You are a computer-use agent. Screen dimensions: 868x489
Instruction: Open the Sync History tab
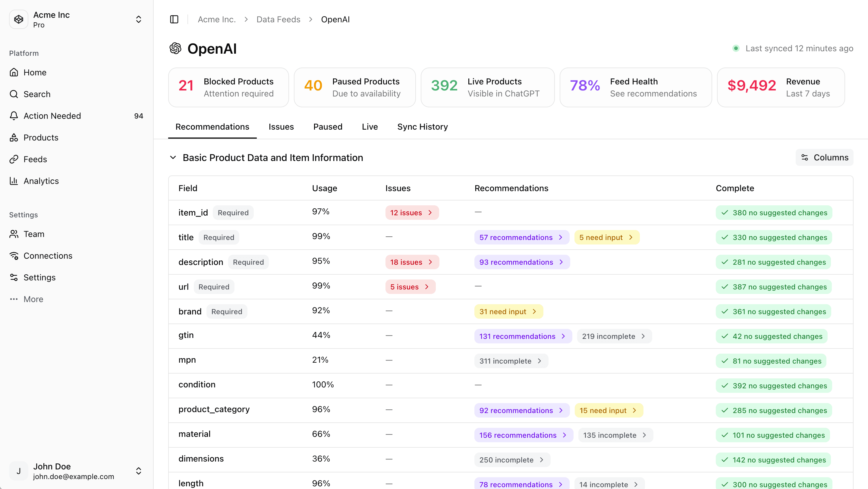coord(422,127)
